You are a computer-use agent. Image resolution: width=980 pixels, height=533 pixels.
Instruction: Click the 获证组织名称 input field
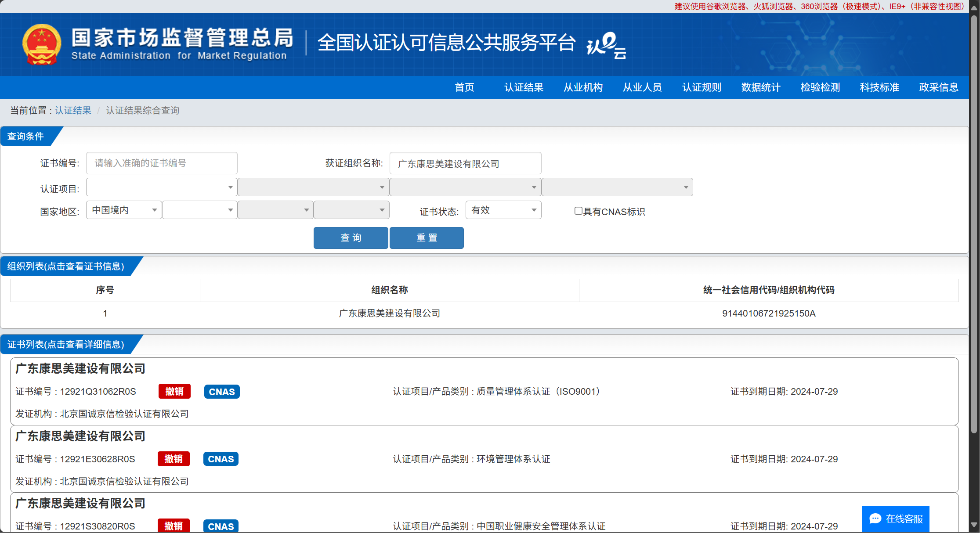point(465,163)
